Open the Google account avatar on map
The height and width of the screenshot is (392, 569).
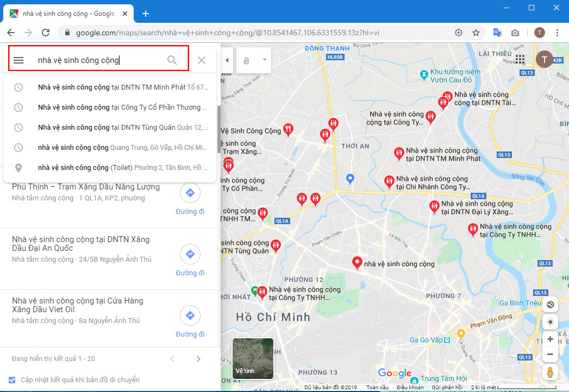(x=544, y=59)
